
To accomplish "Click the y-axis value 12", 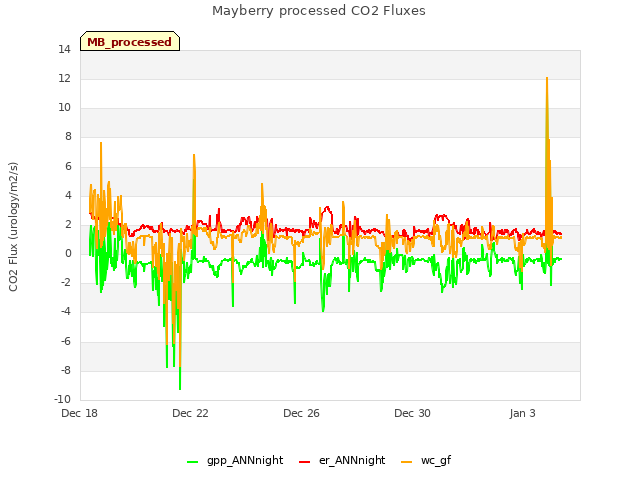I will 64,78.
